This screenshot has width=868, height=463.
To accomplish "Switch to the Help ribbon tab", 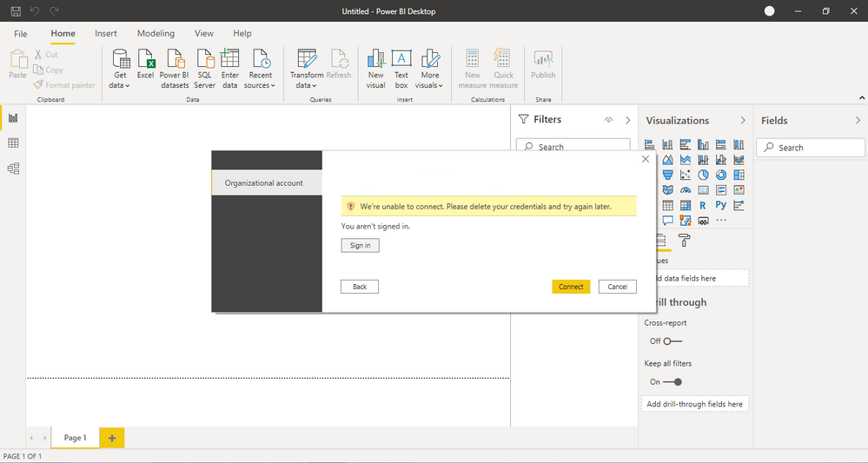I will point(242,34).
